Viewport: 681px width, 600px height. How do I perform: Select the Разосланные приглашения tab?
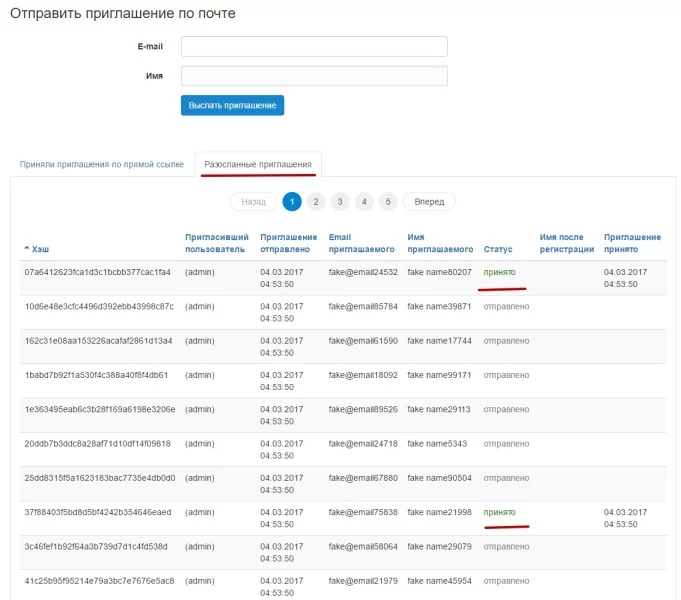tap(258, 164)
